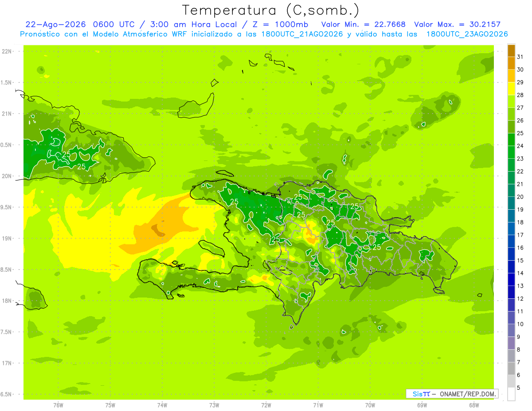
Task: Click the '17N' latitude axis label
Action: 7,363
